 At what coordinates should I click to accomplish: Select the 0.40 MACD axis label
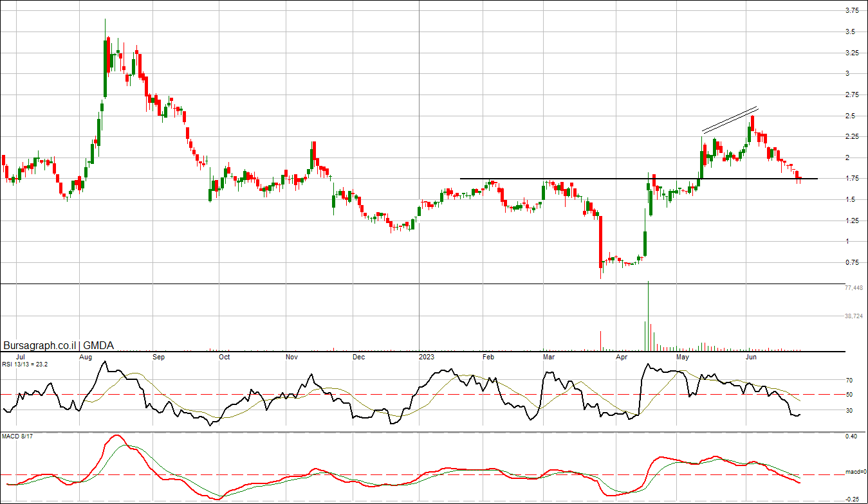851,437
